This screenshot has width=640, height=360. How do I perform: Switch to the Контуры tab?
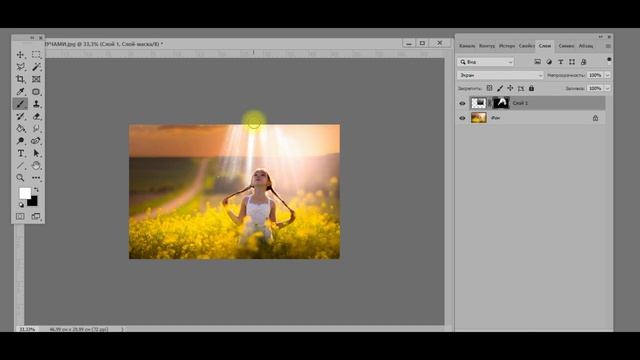coord(487,46)
